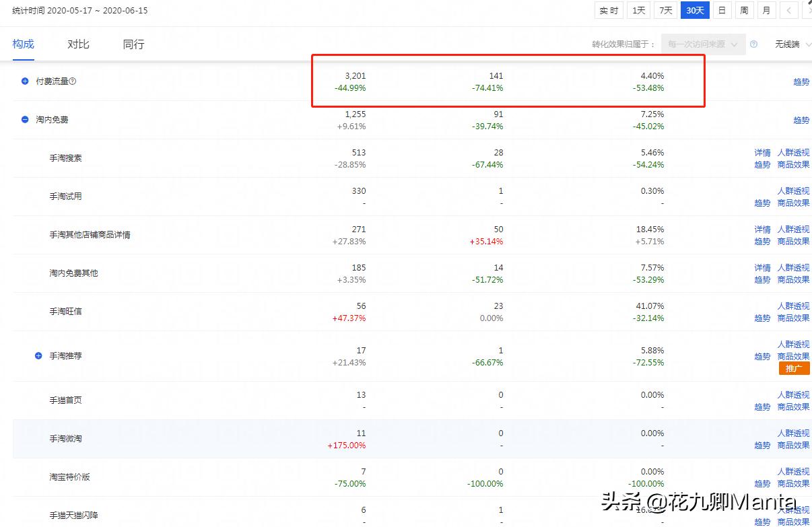Select the 月 period option
The image size is (812, 527).
(x=766, y=10)
